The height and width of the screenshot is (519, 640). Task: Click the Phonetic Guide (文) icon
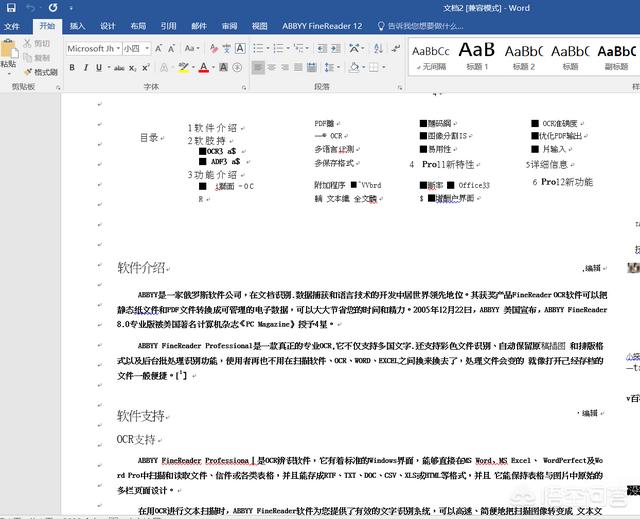(227, 49)
